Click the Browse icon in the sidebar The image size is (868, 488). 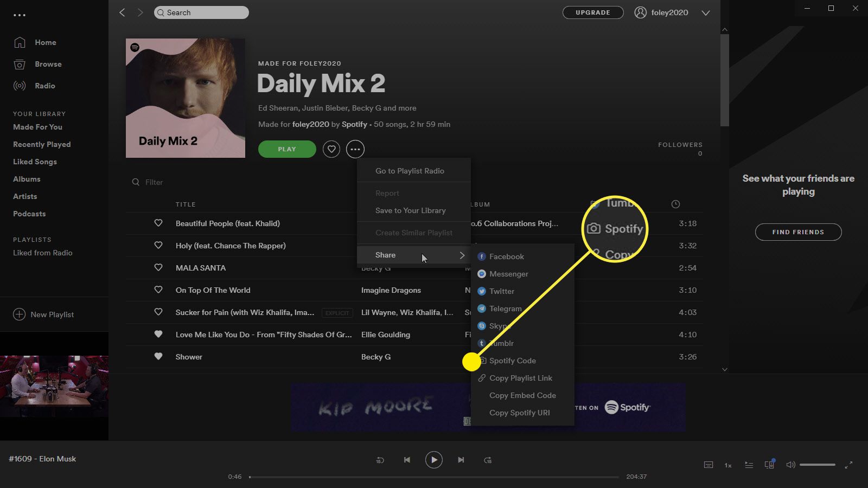[20, 64]
